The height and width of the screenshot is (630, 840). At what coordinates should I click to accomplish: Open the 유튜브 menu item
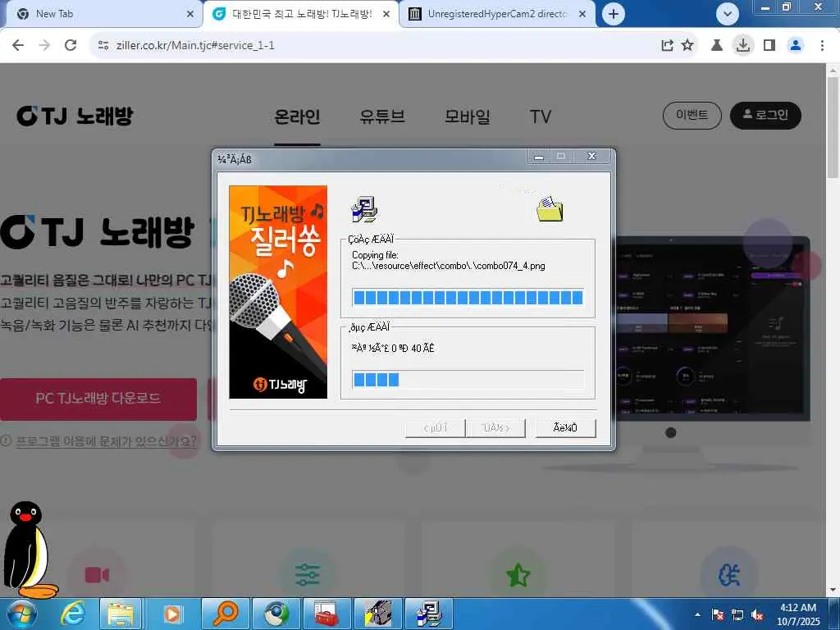(382, 116)
